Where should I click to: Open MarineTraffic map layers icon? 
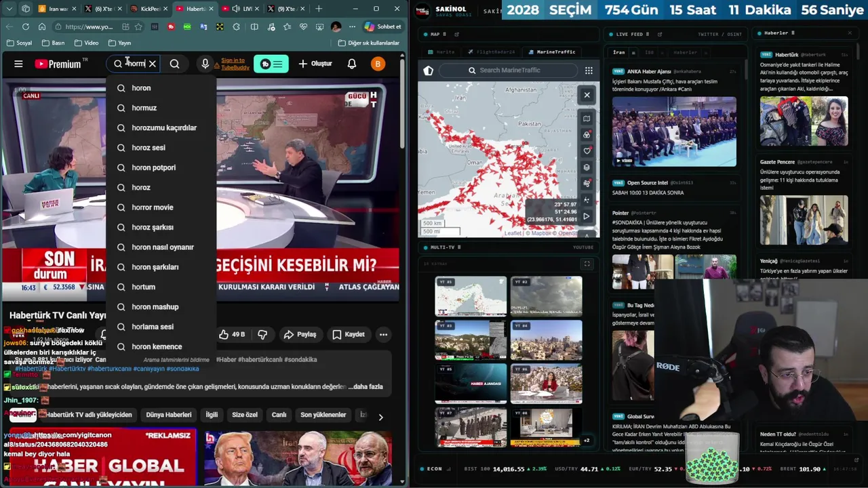point(587,167)
